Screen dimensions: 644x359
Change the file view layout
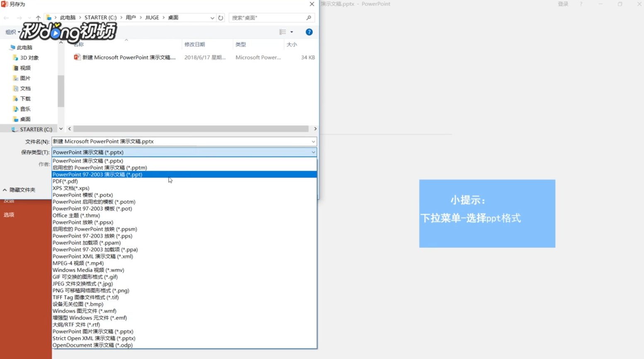(x=282, y=32)
